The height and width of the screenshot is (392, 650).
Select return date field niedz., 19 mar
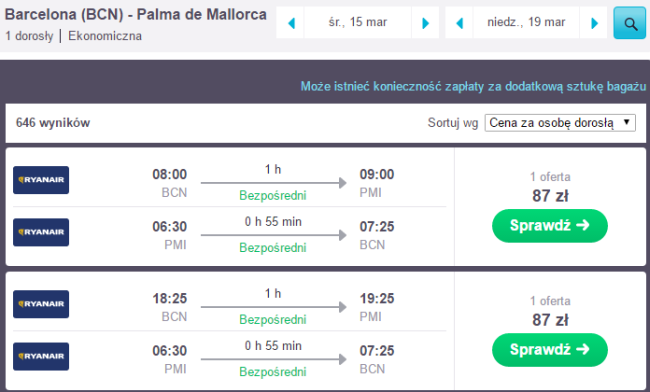click(x=526, y=22)
